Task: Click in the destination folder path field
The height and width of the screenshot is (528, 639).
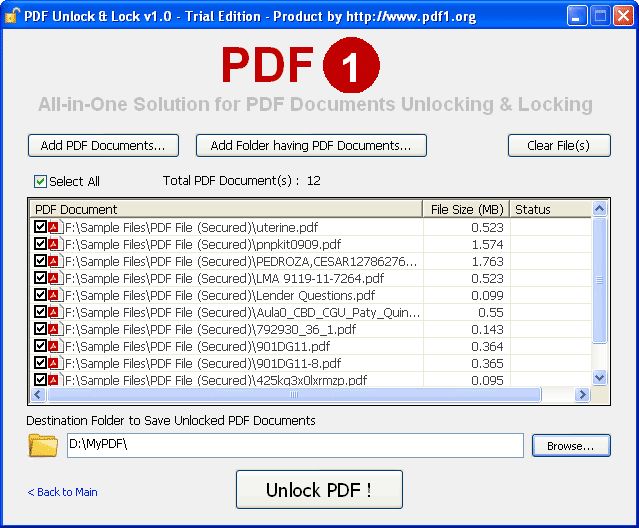Action: 295,445
